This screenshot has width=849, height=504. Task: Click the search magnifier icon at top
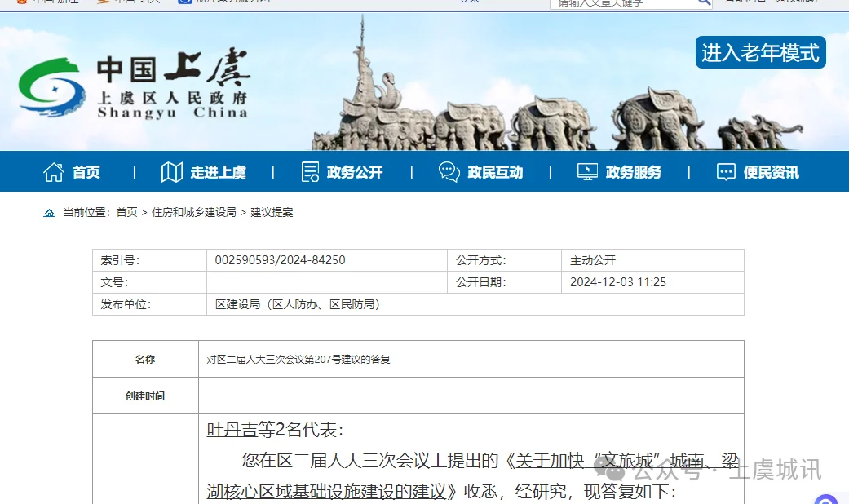click(x=703, y=2)
